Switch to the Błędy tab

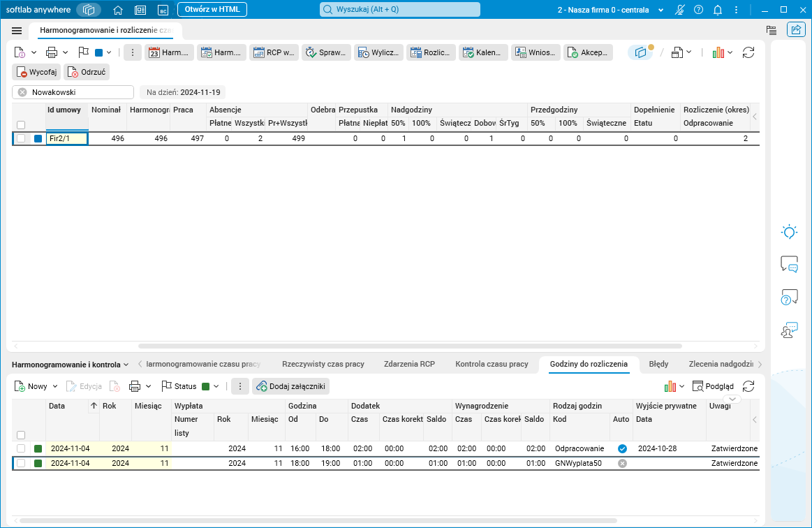658,364
